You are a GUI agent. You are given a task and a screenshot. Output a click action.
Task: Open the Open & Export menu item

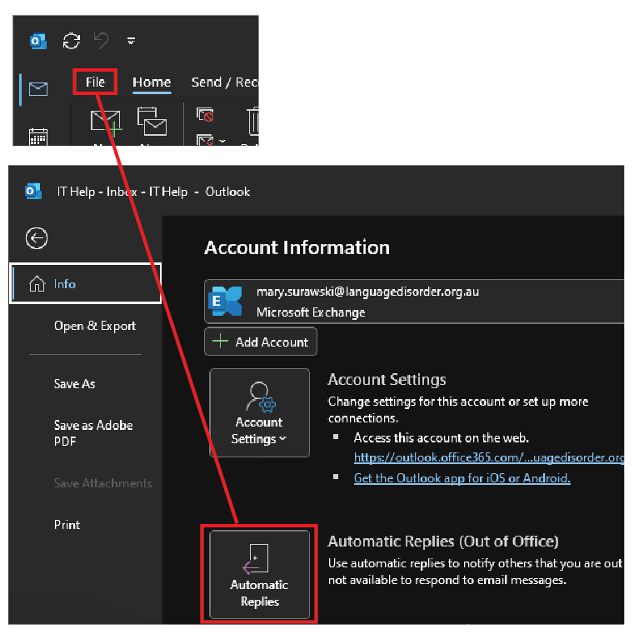pos(95,326)
